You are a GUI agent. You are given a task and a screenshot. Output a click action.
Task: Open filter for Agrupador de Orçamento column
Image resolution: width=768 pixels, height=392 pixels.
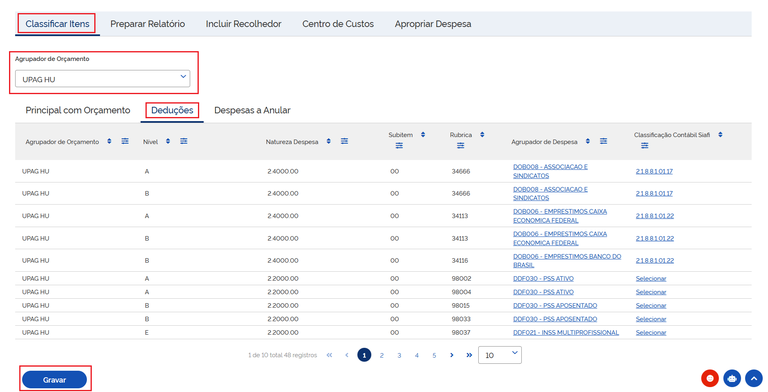[x=125, y=141]
